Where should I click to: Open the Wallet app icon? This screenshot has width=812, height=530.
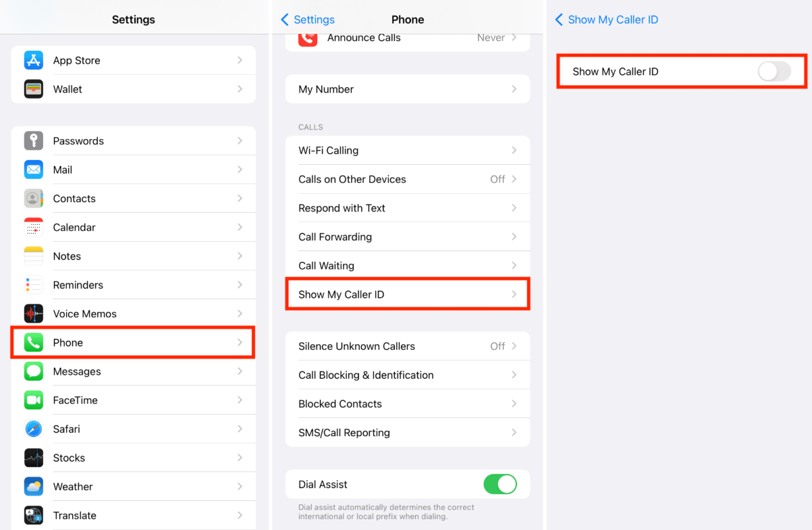pyautogui.click(x=34, y=89)
